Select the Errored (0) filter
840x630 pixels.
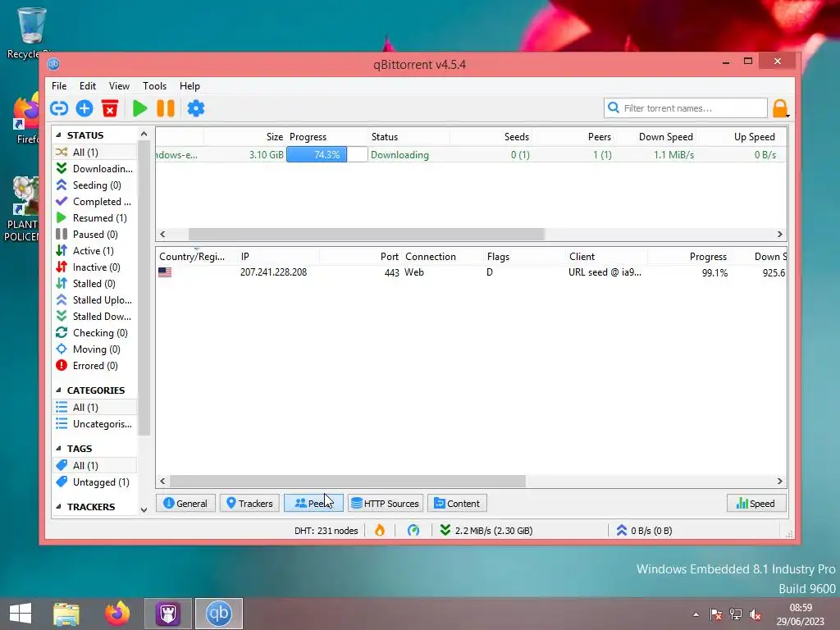click(95, 366)
